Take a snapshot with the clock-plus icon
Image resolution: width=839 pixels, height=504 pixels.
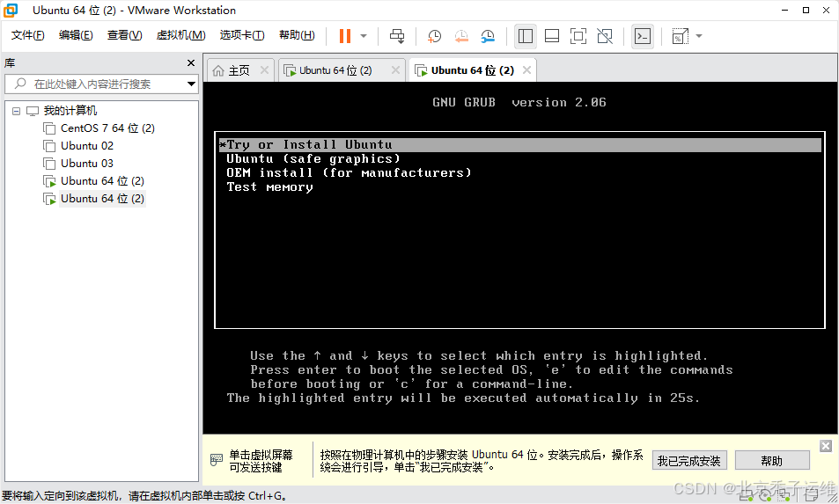click(x=434, y=36)
